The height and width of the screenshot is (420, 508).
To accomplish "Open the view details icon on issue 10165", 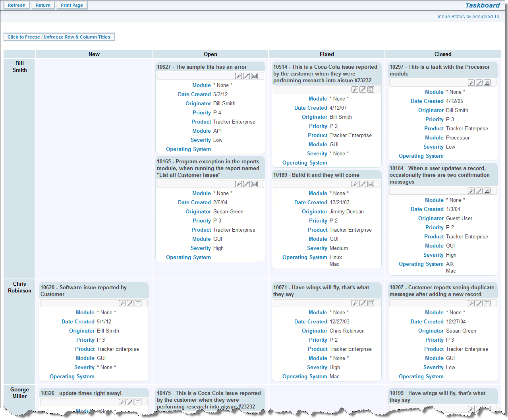I will click(x=254, y=184).
